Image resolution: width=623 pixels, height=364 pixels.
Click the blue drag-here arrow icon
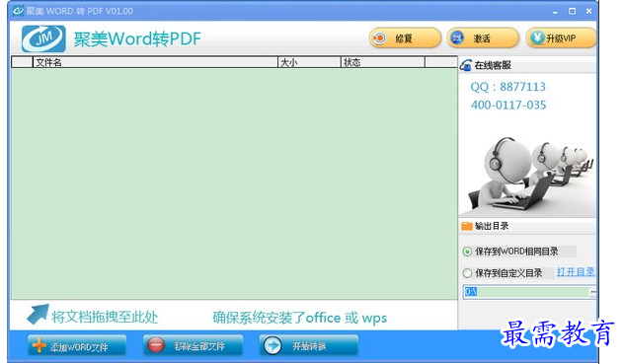(39, 314)
